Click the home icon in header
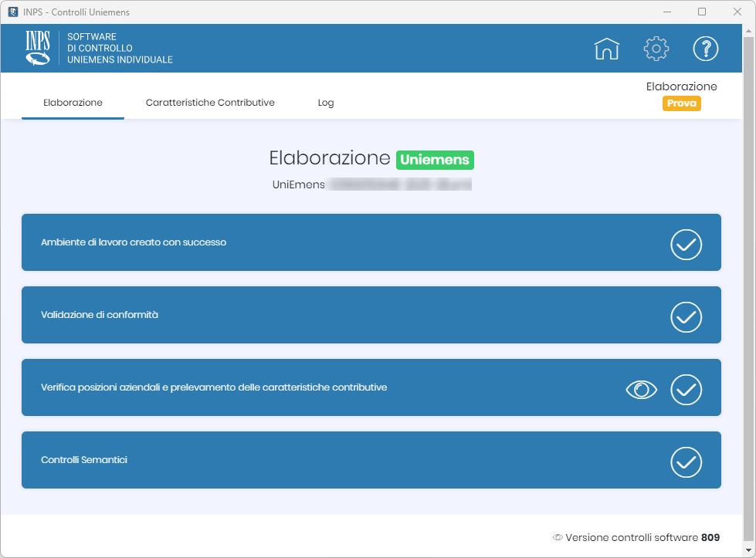 point(607,49)
